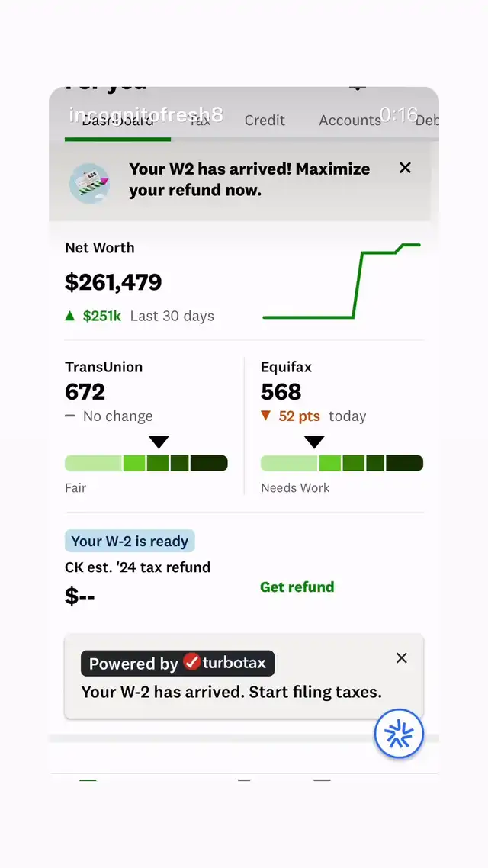Open the Accounts tab

349,121
